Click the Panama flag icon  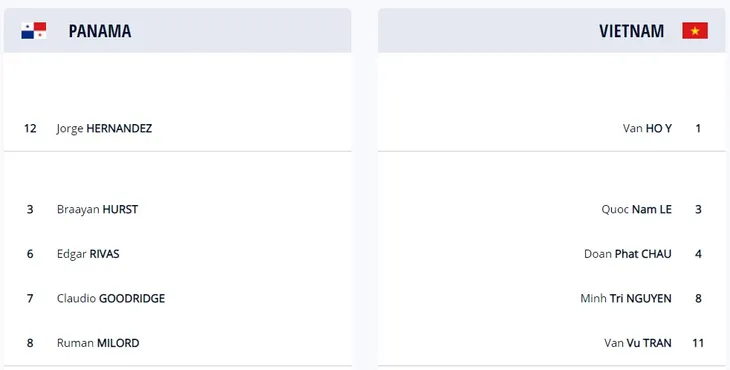coord(34,31)
